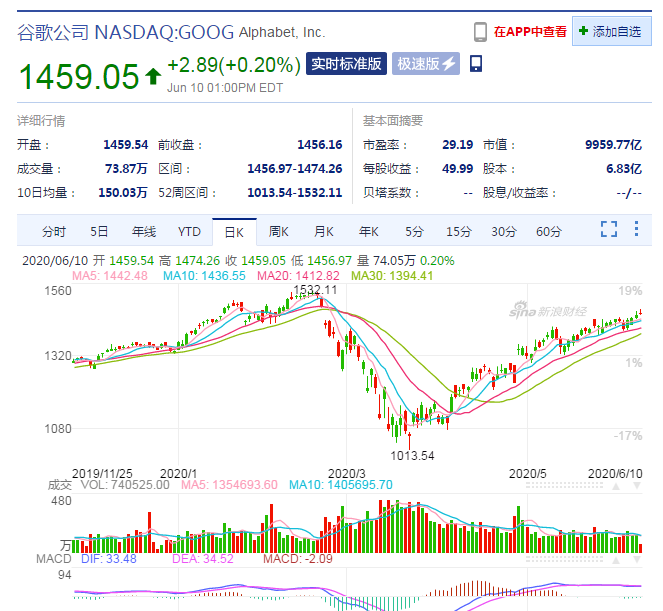663x611 pixels.
Task: Click the MA20: 1412.82 legend label
Action: pos(298,276)
